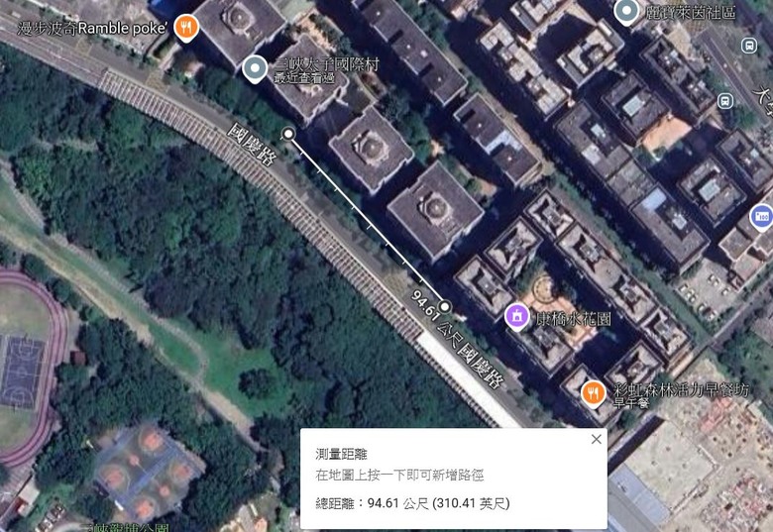Select the 康橋水花園 purple landmark icon
Image resolution: width=773 pixels, height=532 pixels.
(x=516, y=316)
